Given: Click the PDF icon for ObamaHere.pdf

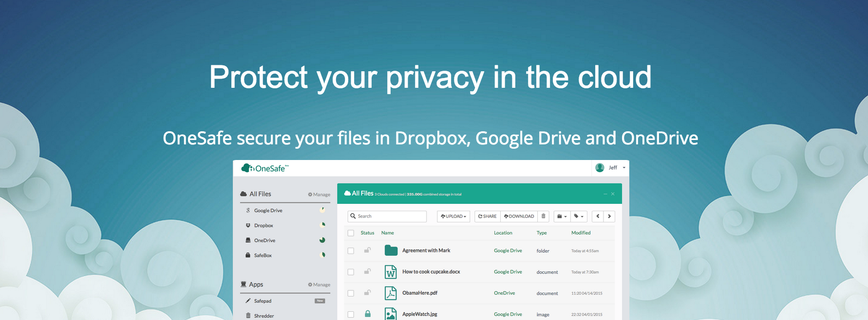Looking at the screenshot, I should 391,293.
